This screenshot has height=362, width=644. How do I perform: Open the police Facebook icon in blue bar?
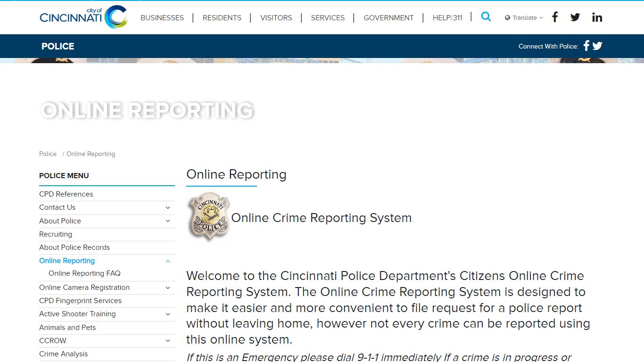click(x=586, y=46)
